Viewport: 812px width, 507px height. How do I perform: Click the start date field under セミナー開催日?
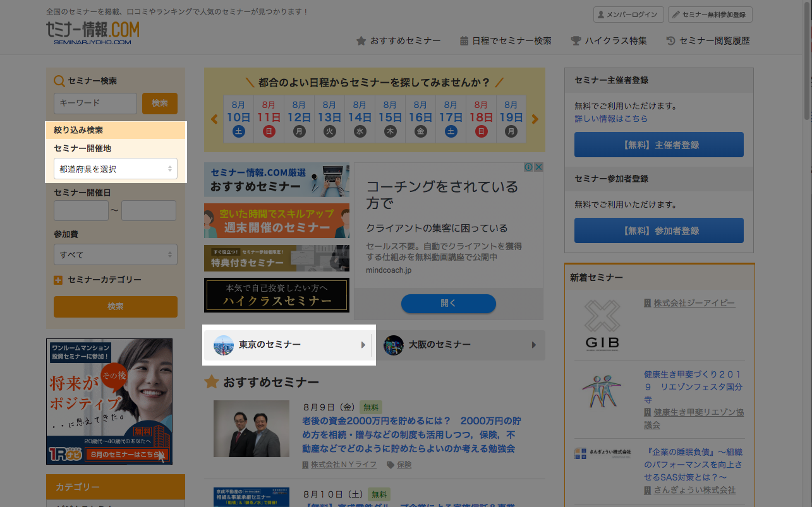(81, 210)
